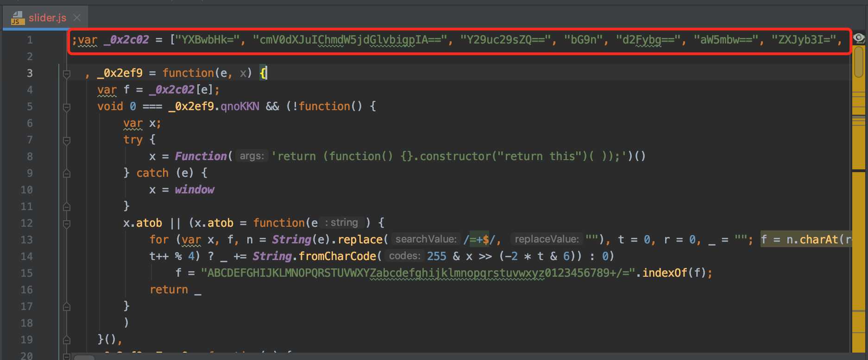868x360 pixels.
Task: Click line number 15 in gutter
Action: coord(27,273)
